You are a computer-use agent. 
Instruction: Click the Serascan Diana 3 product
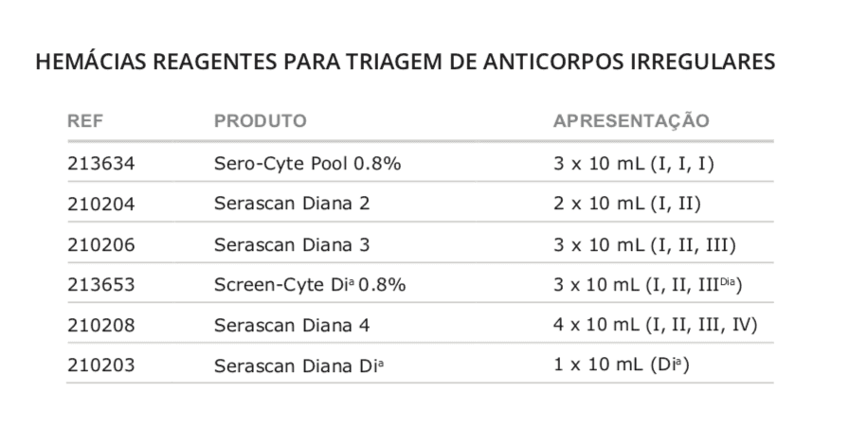pyautogui.click(x=292, y=244)
